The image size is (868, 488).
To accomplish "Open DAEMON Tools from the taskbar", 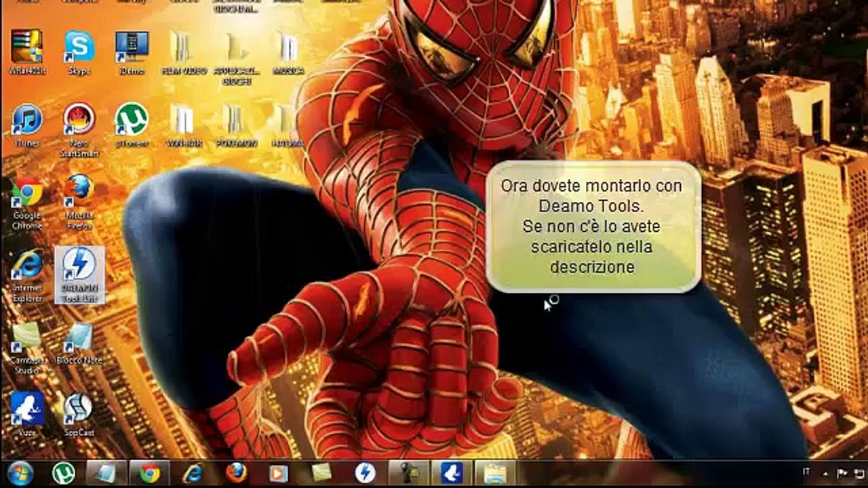I will tap(365, 472).
